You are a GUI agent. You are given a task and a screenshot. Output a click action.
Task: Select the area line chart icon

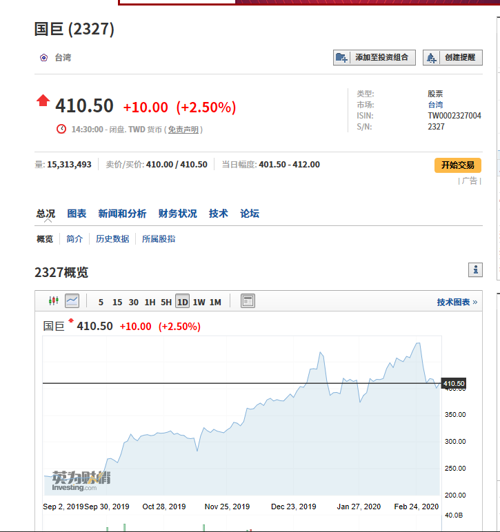click(x=72, y=301)
